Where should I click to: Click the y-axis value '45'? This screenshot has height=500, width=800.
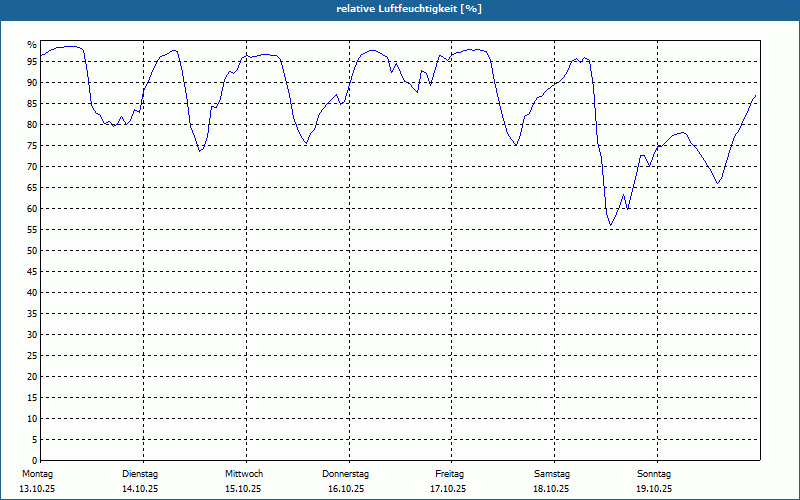tap(32, 271)
